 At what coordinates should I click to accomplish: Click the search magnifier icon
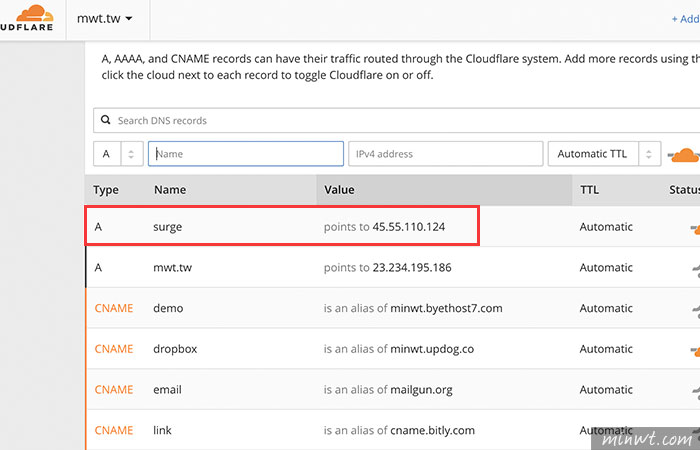pyautogui.click(x=105, y=120)
